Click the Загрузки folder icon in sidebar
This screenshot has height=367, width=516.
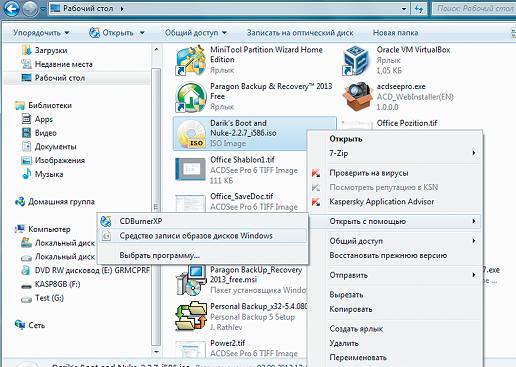tap(26, 50)
